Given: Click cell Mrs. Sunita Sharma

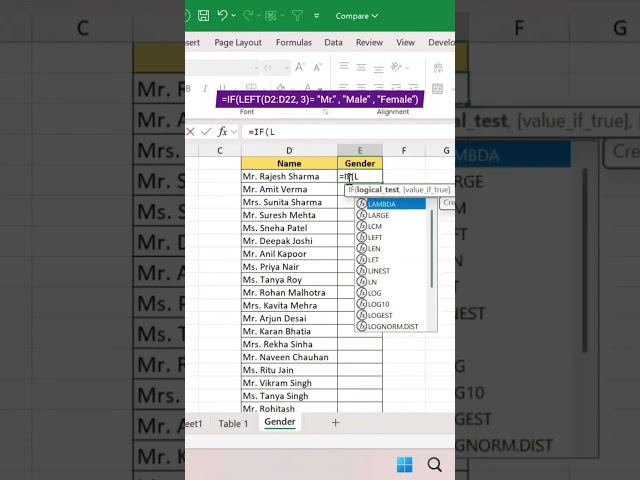Looking at the screenshot, I should pyautogui.click(x=289, y=202).
